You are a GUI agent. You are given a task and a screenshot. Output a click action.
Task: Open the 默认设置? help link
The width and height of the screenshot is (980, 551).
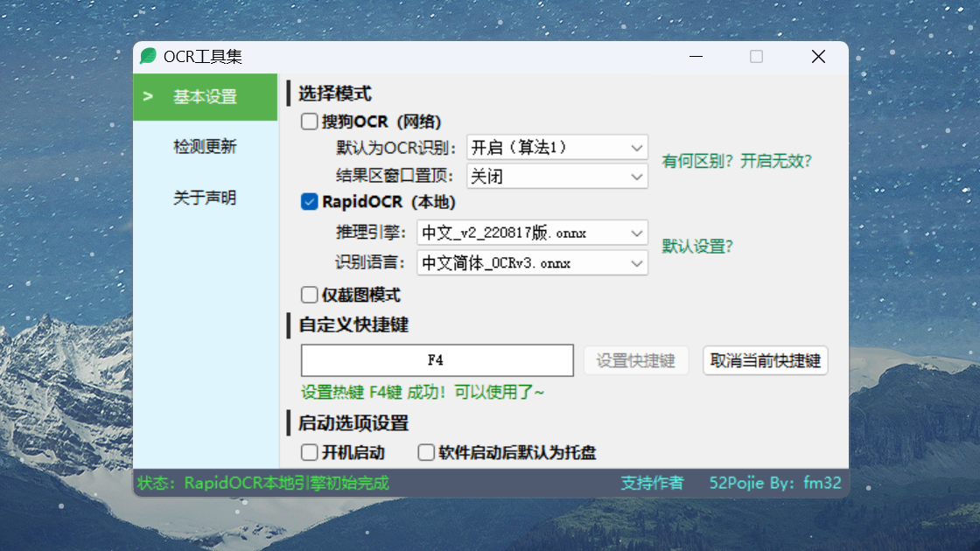[x=697, y=246]
